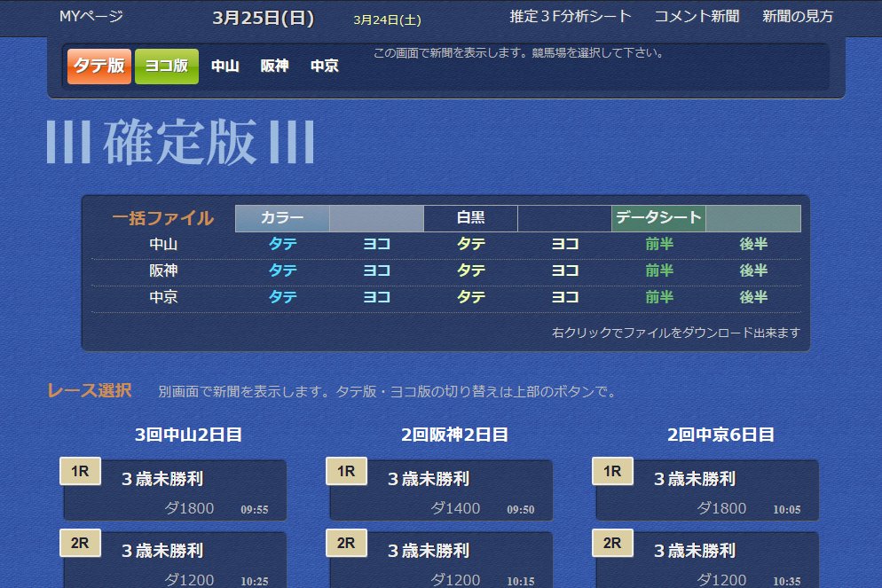Click the カラー column header
882x588 pixels.
click(x=282, y=218)
